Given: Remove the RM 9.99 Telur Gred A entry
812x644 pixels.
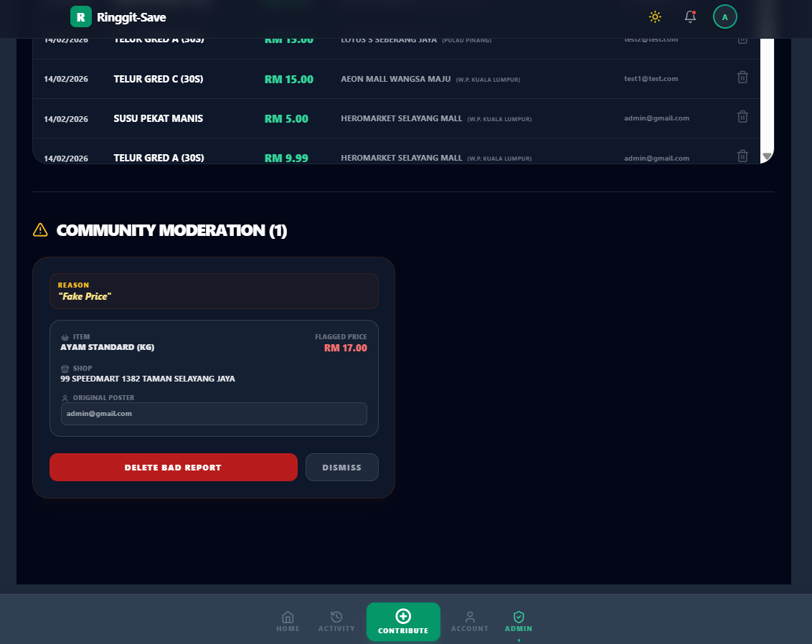Looking at the screenshot, I should point(742,156).
